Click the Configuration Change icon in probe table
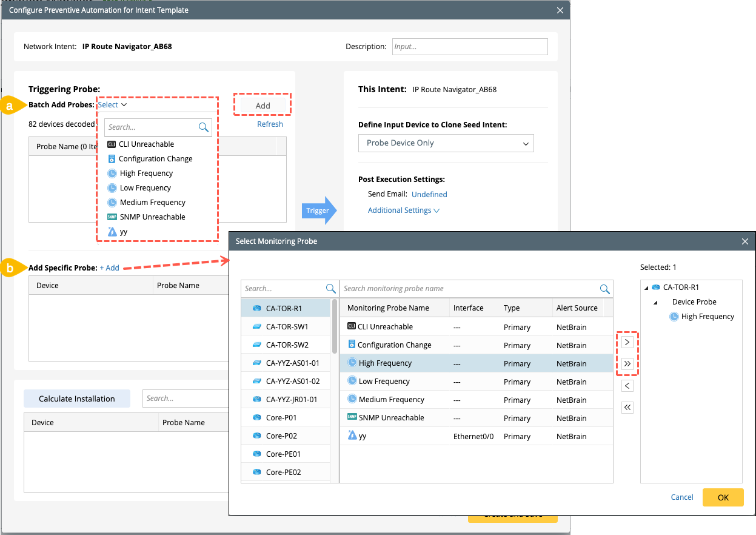 click(352, 345)
